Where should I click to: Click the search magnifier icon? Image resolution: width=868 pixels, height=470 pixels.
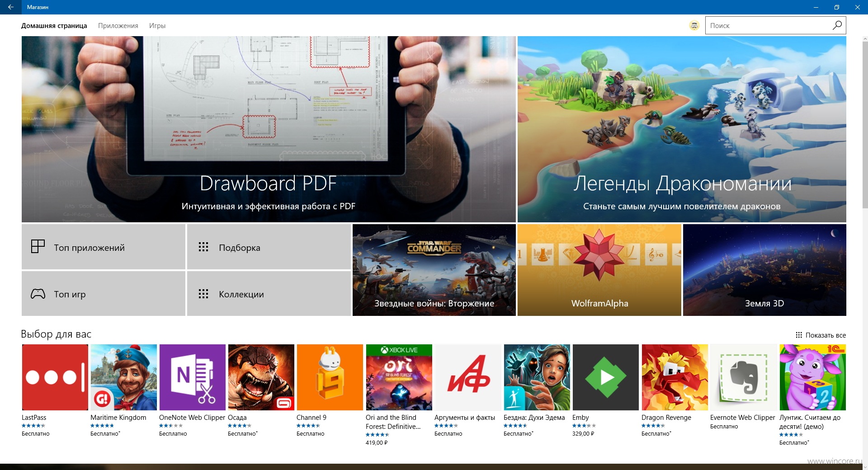837,25
